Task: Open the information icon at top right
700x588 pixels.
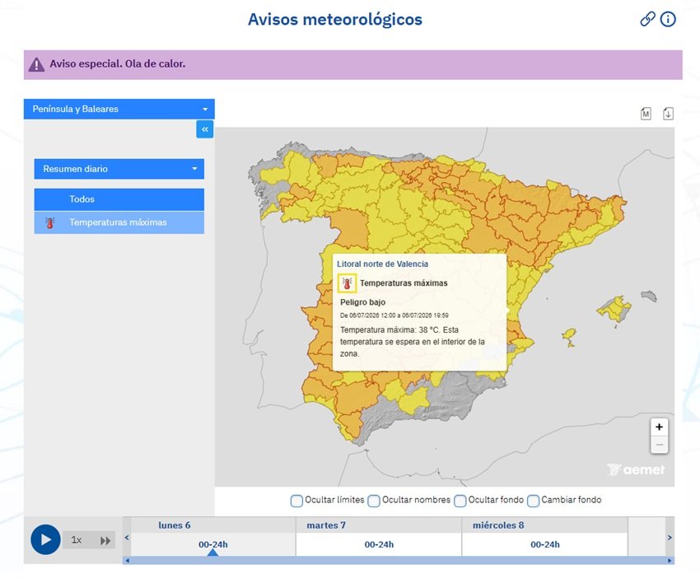Action: (x=668, y=19)
